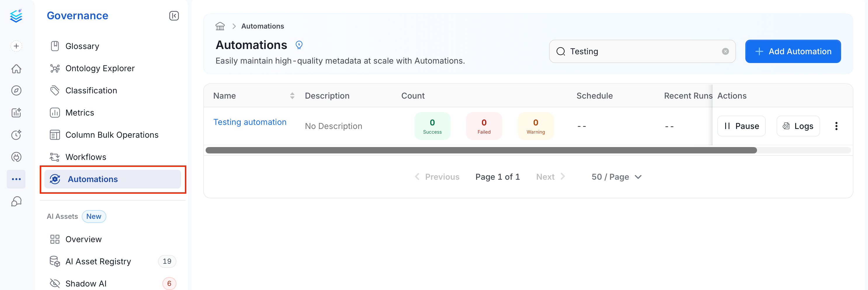Click the Column Bulk Operations icon
The height and width of the screenshot is (290, 868).
coord(55,135)
